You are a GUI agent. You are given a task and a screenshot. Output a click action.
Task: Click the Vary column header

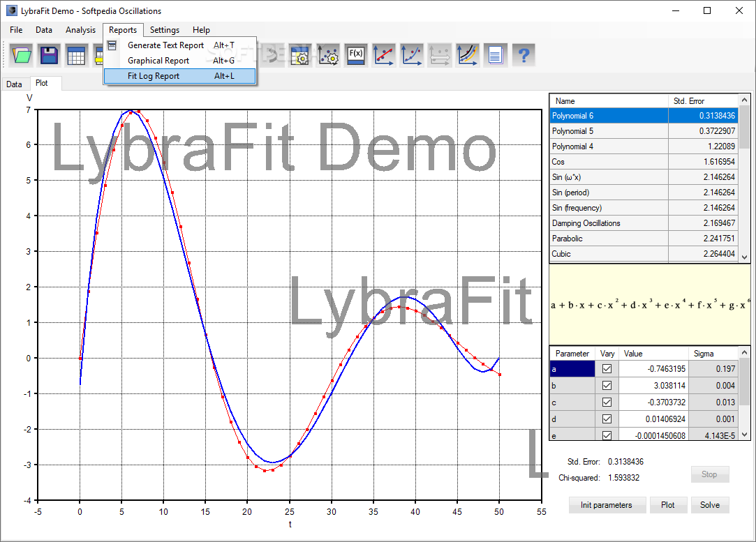point(607,354)
